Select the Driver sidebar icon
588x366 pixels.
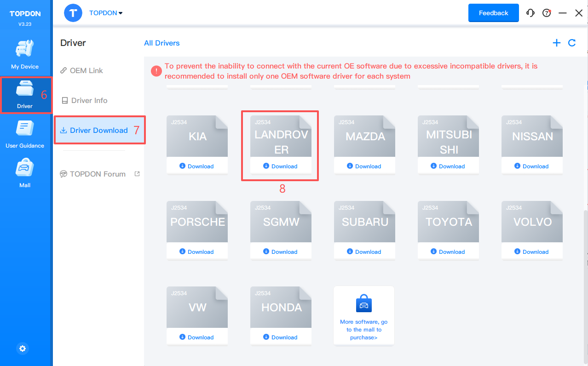click(x=25, y=94)
